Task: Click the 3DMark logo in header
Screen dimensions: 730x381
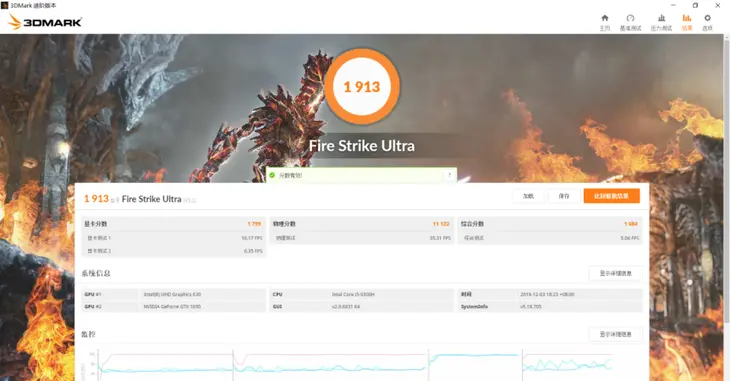Action: click(x=45, y=22)
